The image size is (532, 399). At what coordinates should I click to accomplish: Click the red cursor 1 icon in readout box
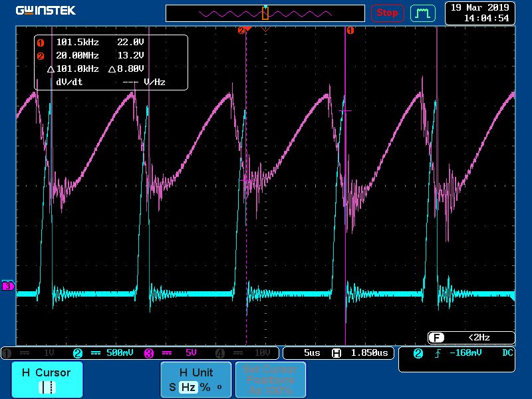41,43
